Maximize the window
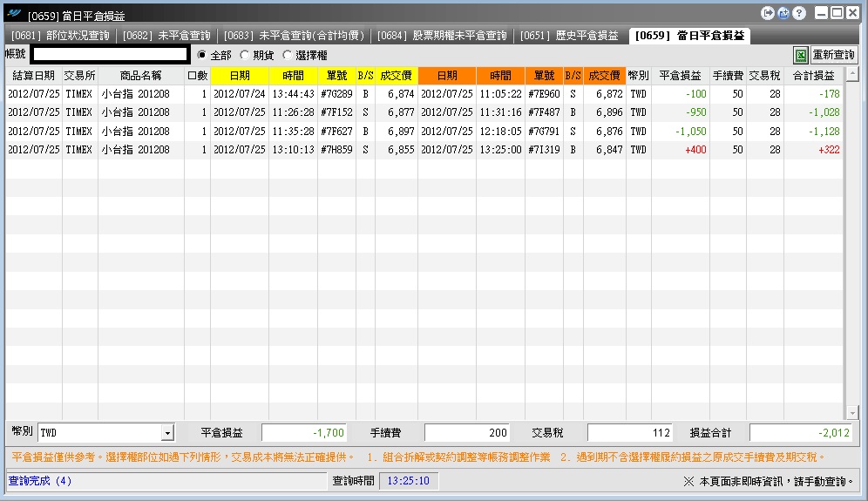The height and width of the screenshot is (501, 868). [x=837, y=13]
